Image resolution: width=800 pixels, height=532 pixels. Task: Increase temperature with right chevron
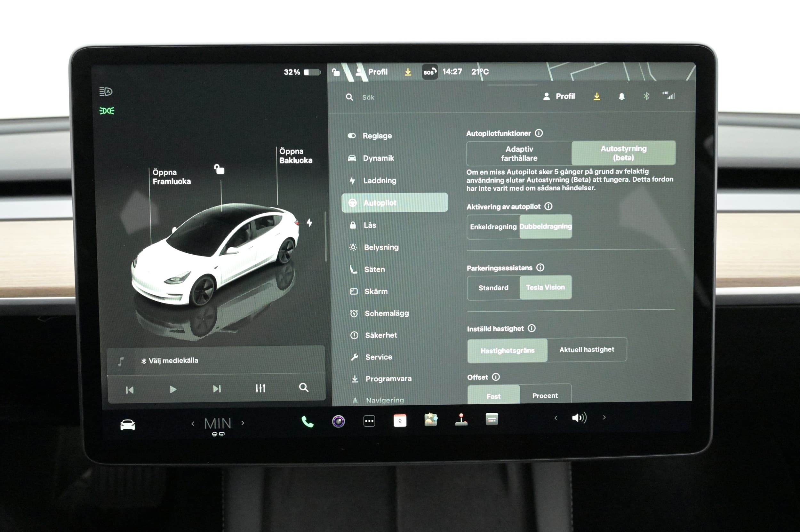pos(243,423)
